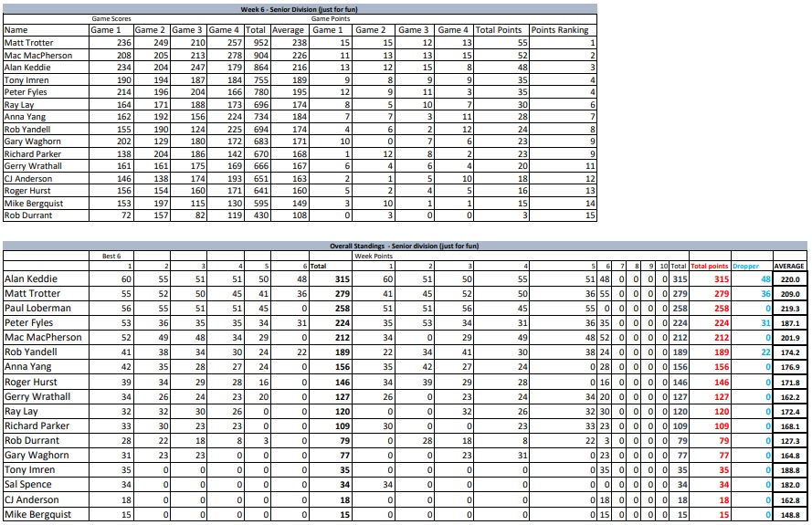The image size is (812, 525).
Task: Click the Name column header
Action: pyautogui.click(x=16, y=30)
